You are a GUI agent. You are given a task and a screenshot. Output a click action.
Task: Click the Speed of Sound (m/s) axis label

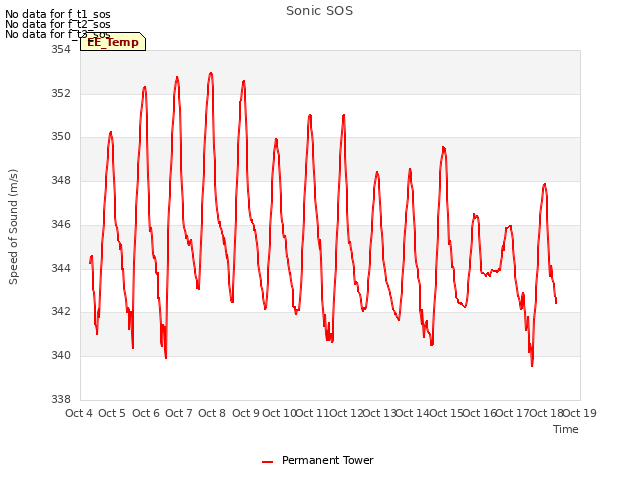point(13,227)
